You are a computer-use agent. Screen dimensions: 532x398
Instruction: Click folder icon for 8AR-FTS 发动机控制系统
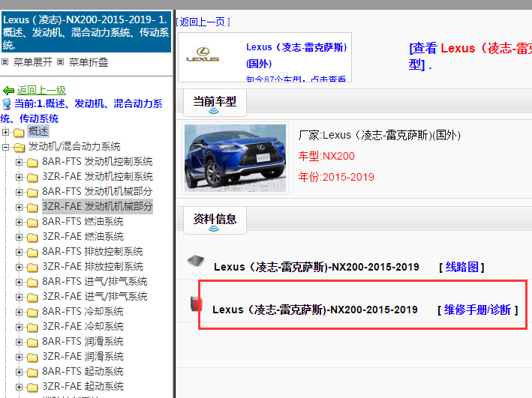pyautogui.click(x=32, y=163)
